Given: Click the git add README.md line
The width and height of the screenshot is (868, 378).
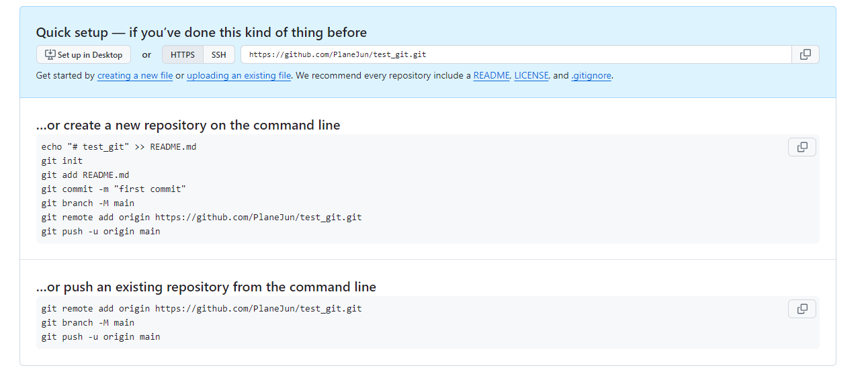Looking at the screenshot, I should (x=85, y=175).
